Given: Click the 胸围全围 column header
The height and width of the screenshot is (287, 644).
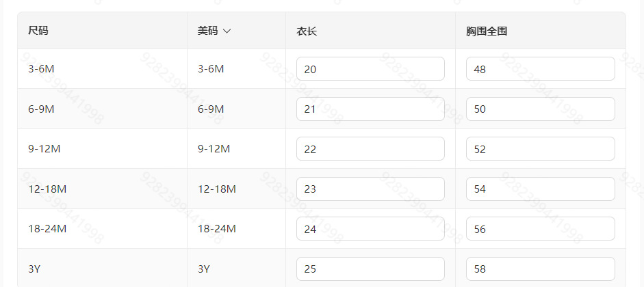Looking at the screenshot, I should (x=486, y=31).
